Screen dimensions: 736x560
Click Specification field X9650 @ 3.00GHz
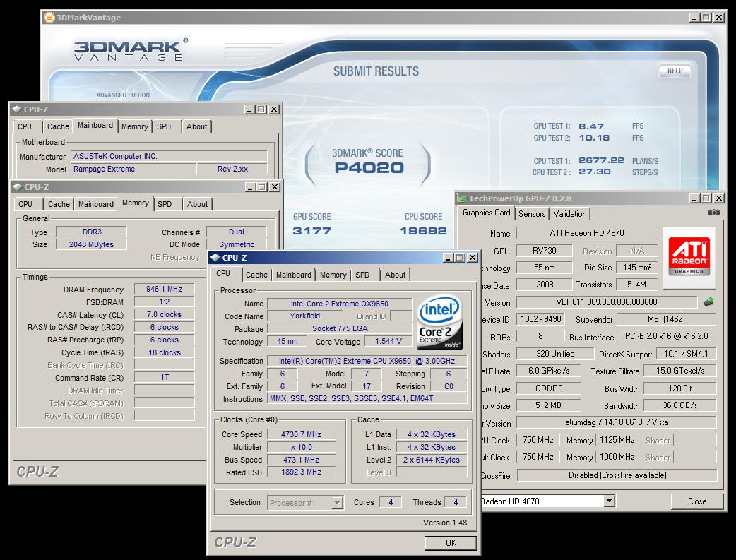(367, 361)
